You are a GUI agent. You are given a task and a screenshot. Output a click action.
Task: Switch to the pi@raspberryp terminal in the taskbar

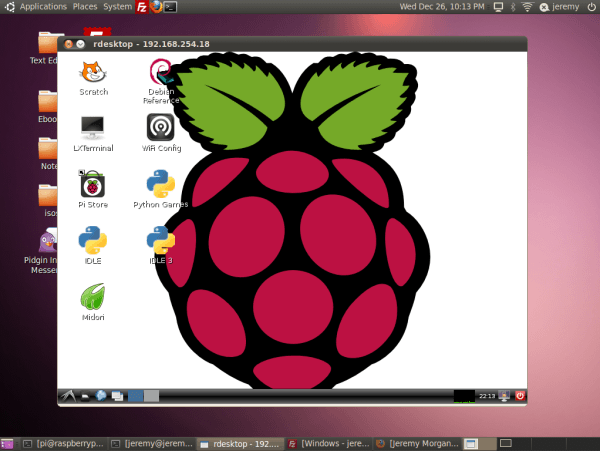64,444
